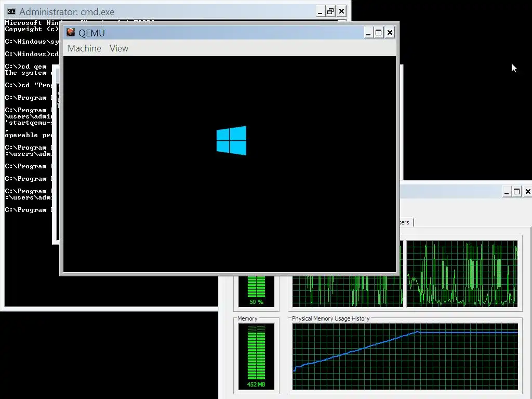532x399 pixels.
Task: Click the rightmost CPU usage history graph
Action: pos(462,274)
